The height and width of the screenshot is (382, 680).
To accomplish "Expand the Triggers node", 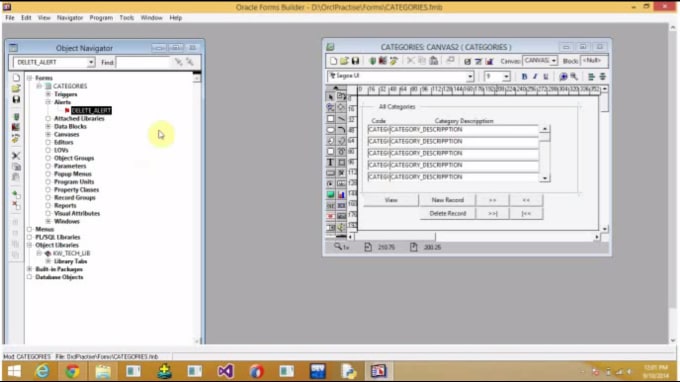I will 48,94.
